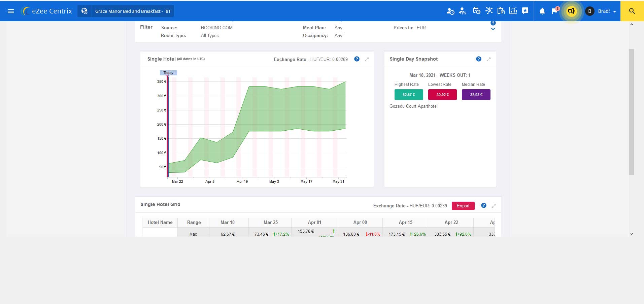
Task: Open the dollar network distribution icon
Action: pos(489,11)
